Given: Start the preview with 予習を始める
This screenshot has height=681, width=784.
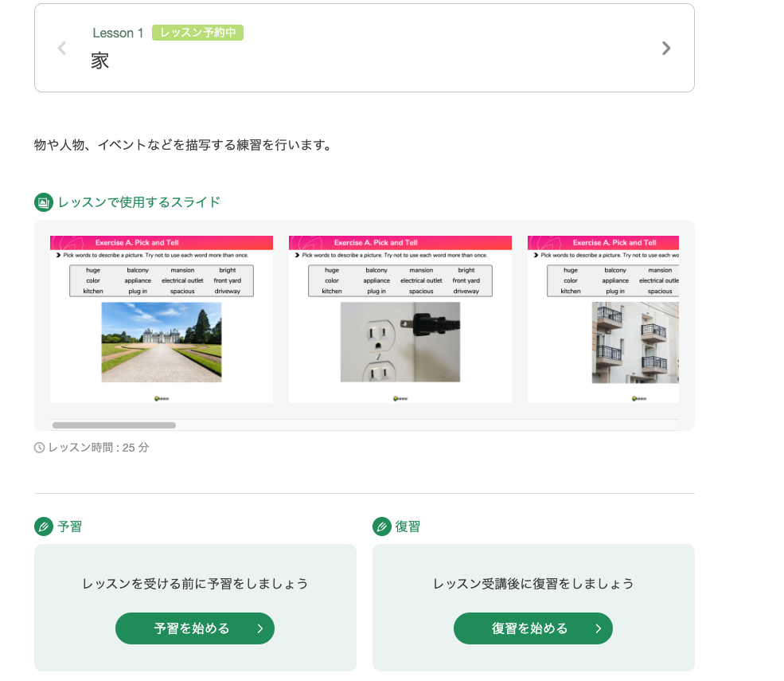Looking at the screenshot, I should point(195,628).
